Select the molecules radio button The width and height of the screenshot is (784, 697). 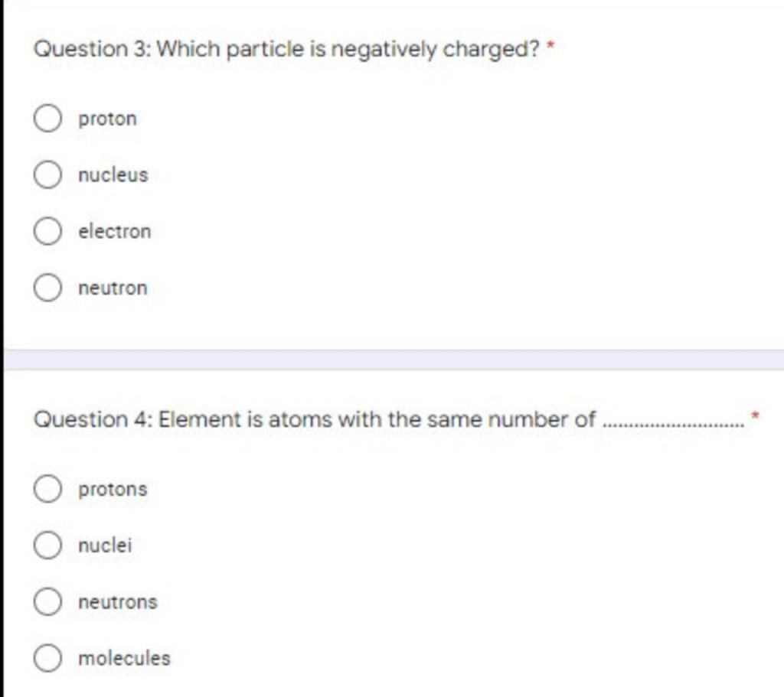point(47,658)
